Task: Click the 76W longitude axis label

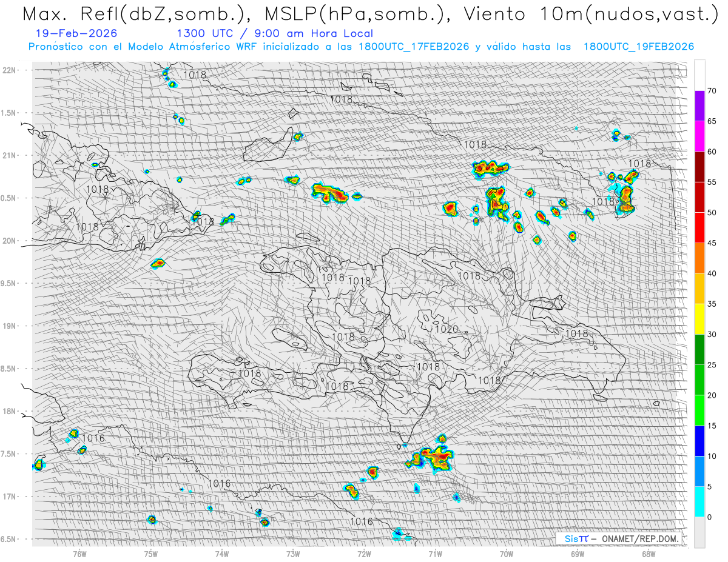Action: tap(79, 554)
